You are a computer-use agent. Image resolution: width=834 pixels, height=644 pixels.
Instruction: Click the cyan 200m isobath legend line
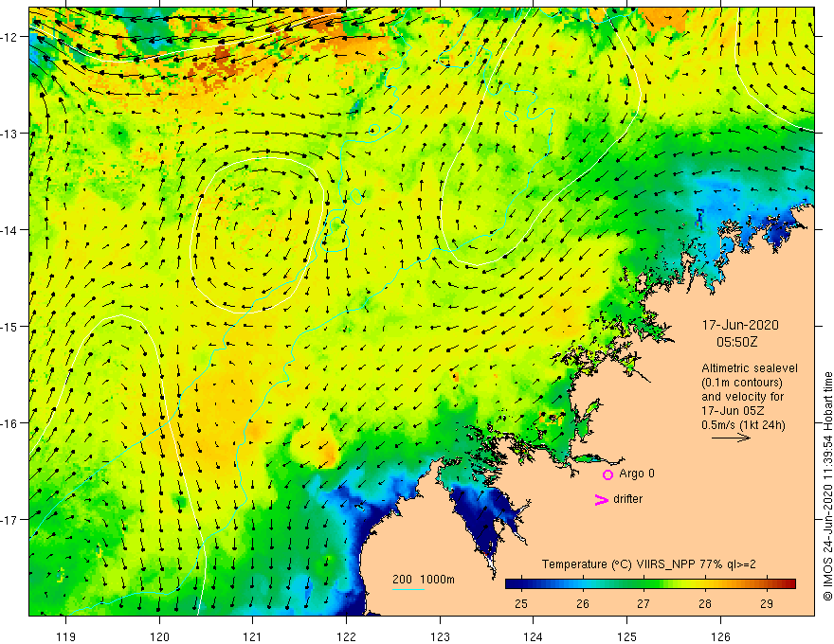[x=408, y=589]
